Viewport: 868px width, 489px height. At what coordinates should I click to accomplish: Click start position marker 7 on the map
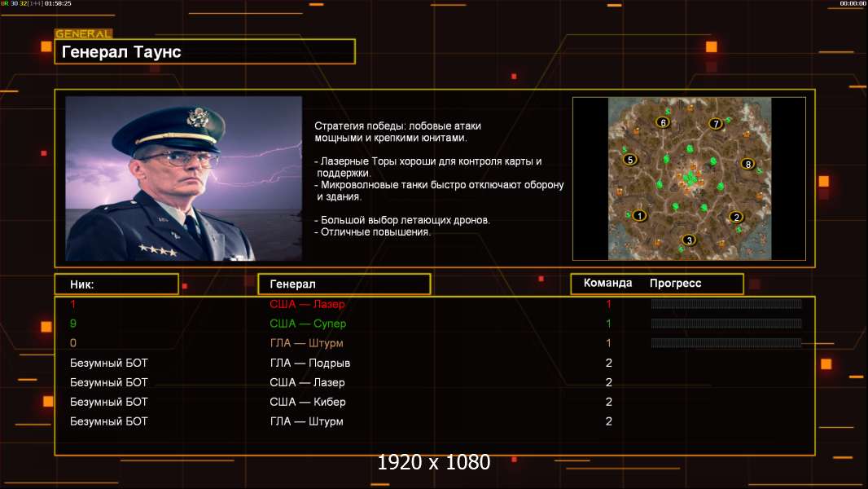coord(716,124)
